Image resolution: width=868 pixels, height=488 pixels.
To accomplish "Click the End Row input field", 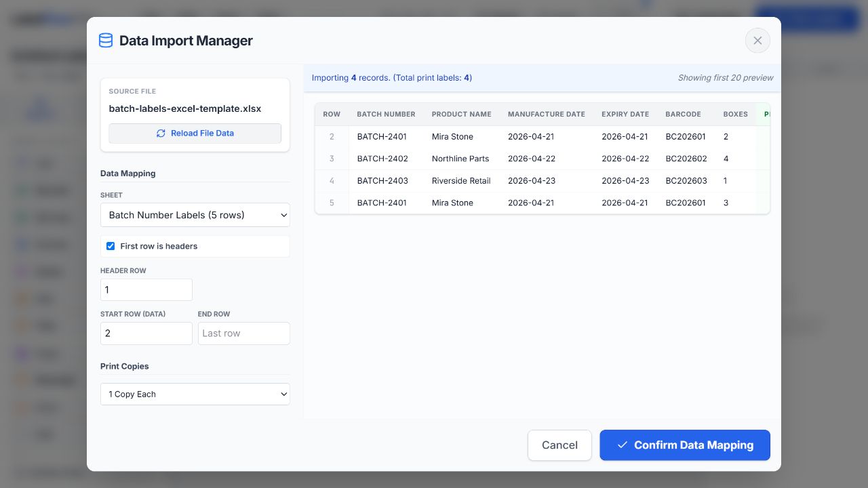I will point(244,333).
